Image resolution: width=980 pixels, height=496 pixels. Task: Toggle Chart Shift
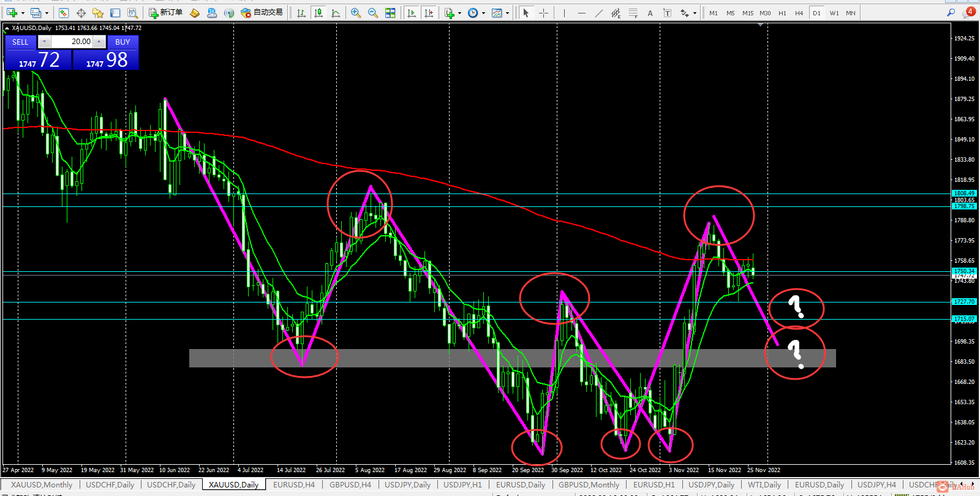click(x=429, y=13)
